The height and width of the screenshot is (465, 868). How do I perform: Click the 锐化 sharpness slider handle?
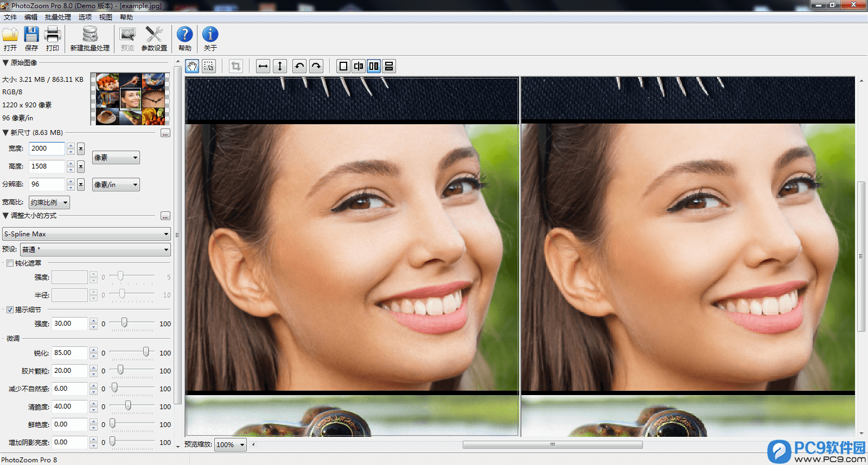coord(146,352)
